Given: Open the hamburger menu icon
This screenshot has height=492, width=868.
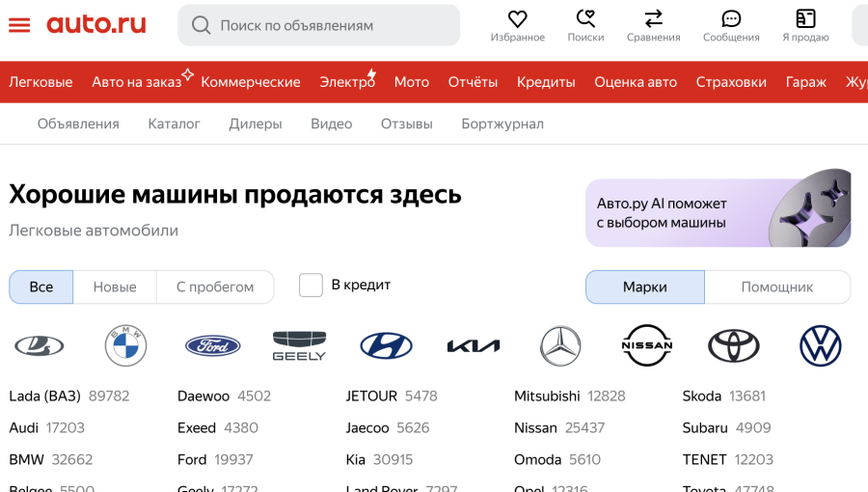Looking at the screenshot, I should [19, 25].
